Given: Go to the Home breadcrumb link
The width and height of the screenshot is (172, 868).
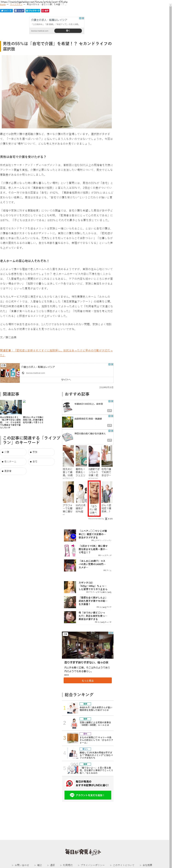Looking at the screenshot, I should (3, 4).
